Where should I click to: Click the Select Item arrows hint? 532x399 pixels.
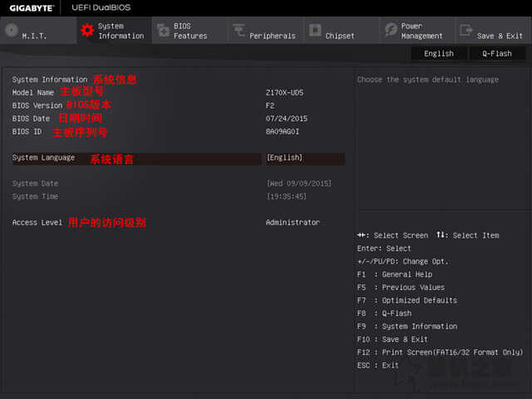click(x=468, y=235)
